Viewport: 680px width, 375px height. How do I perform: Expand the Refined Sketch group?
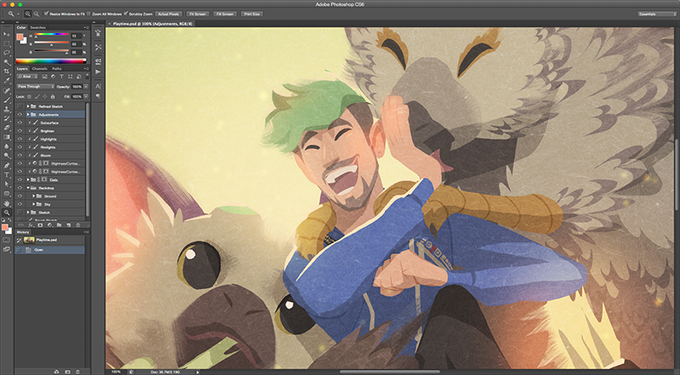pyautogui.click(x=28, y=106)
